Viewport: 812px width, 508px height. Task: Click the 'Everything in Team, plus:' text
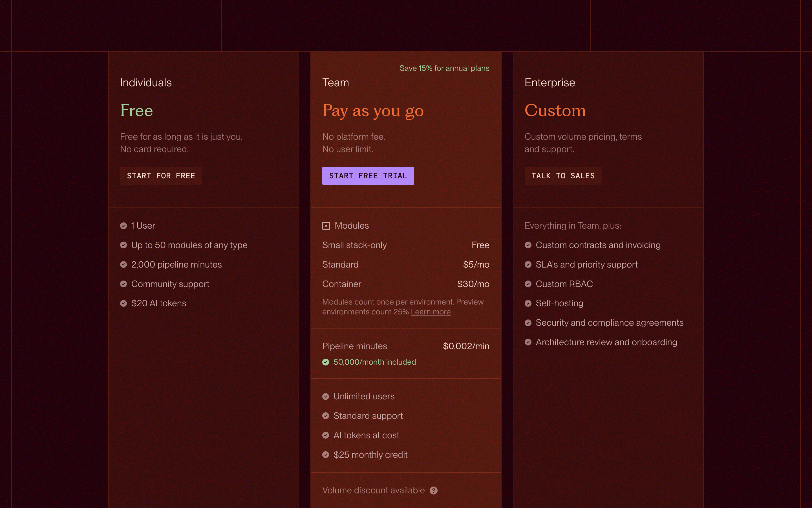point(573,226)
